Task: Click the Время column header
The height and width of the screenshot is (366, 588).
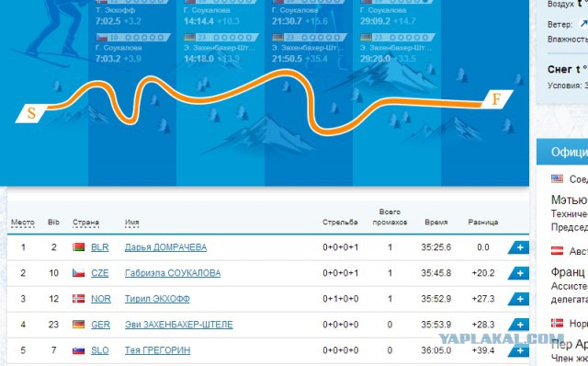Action: click(x=436, y=223)
